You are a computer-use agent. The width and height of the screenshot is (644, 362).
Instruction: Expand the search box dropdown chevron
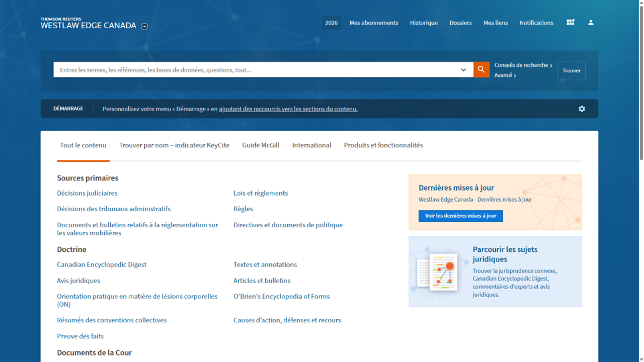click(463, 70)
